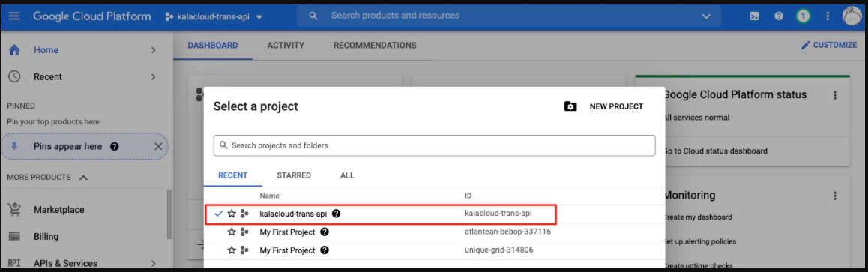The height and width of the screenshot is (272, 868).
Task: Expand the APIs & Services submenu chevron
Action: coord(154,263)
